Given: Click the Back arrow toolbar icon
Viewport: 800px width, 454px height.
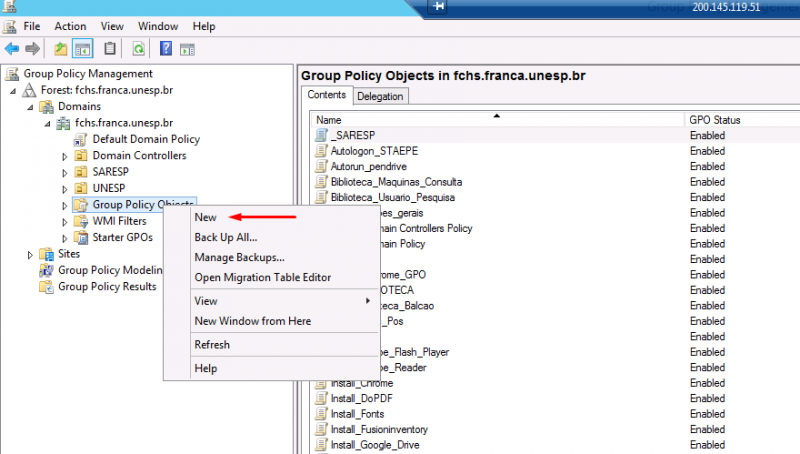Looking at the screenshot, I should coord(12,49).
